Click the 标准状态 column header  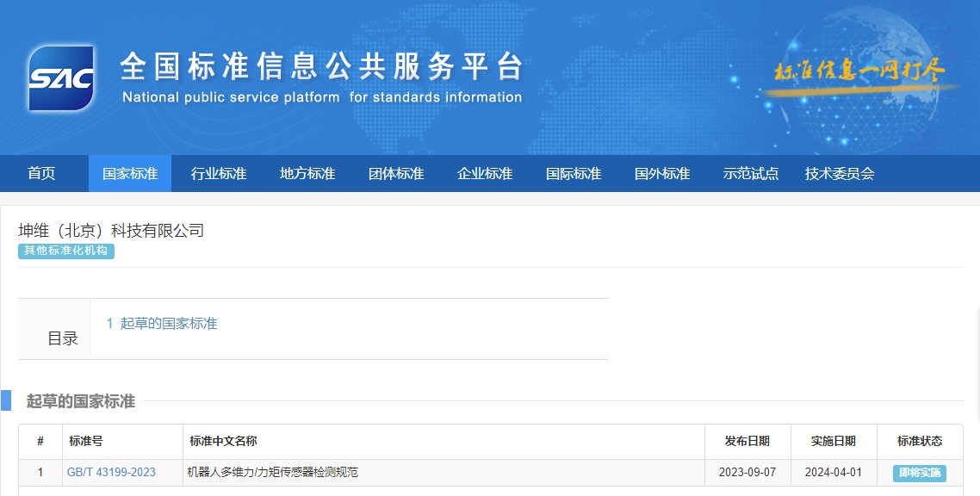tap(920, 441)
